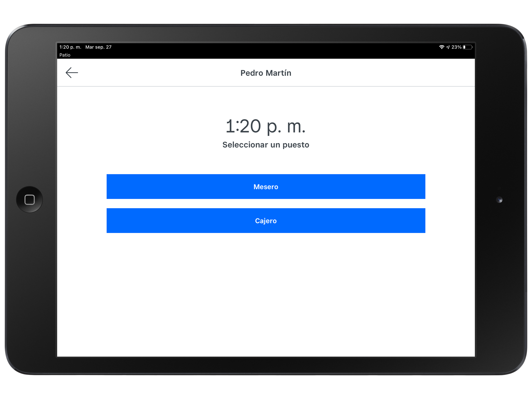Click the empty black status bar center
532x399 pixels.
pos(266,51)
